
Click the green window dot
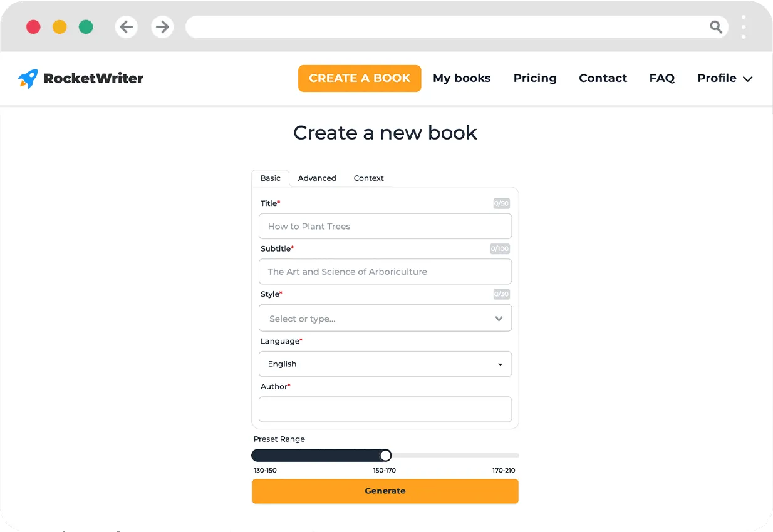[x=86, y=27]
